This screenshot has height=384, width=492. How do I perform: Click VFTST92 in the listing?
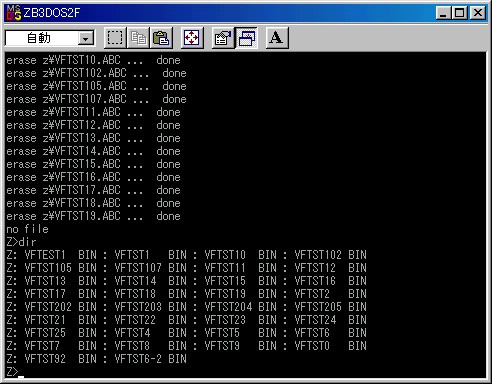coord(45,359)
